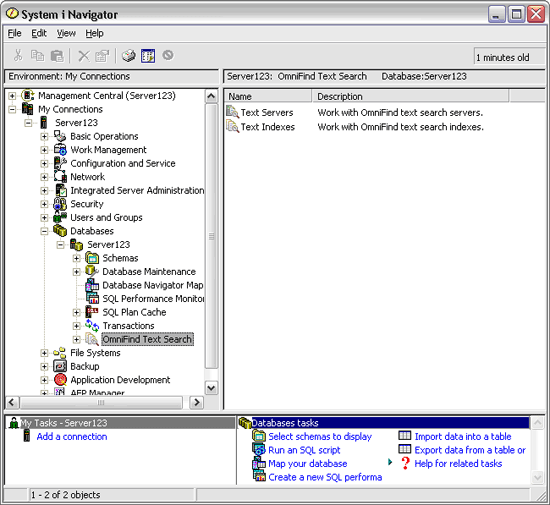This screenshot has width=550, height=505.
Task: Click the Backup icon in tree
Action: click(x=60, y=366)
